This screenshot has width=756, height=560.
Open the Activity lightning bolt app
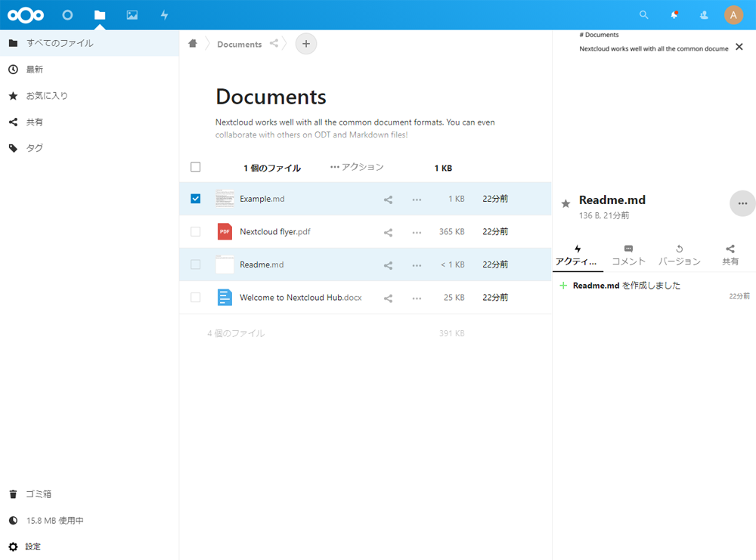(164, 15)
